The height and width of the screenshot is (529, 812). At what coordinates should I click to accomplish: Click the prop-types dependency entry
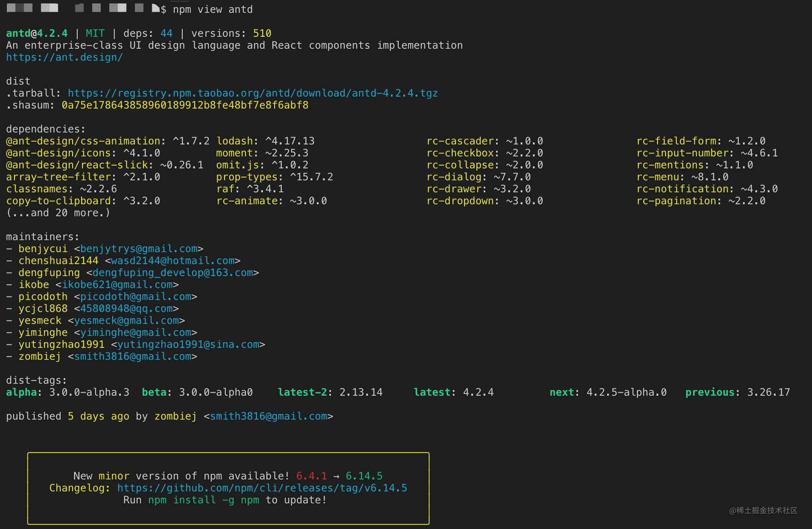pos(275,177)
